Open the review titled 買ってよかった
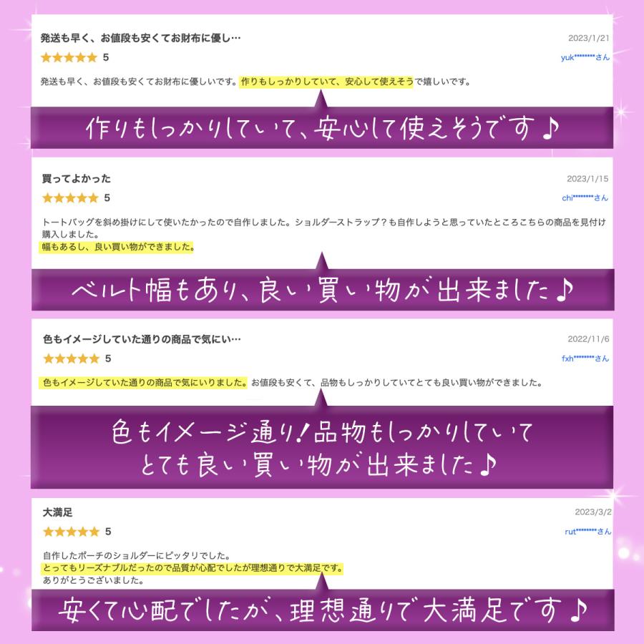 coord(77,179)
